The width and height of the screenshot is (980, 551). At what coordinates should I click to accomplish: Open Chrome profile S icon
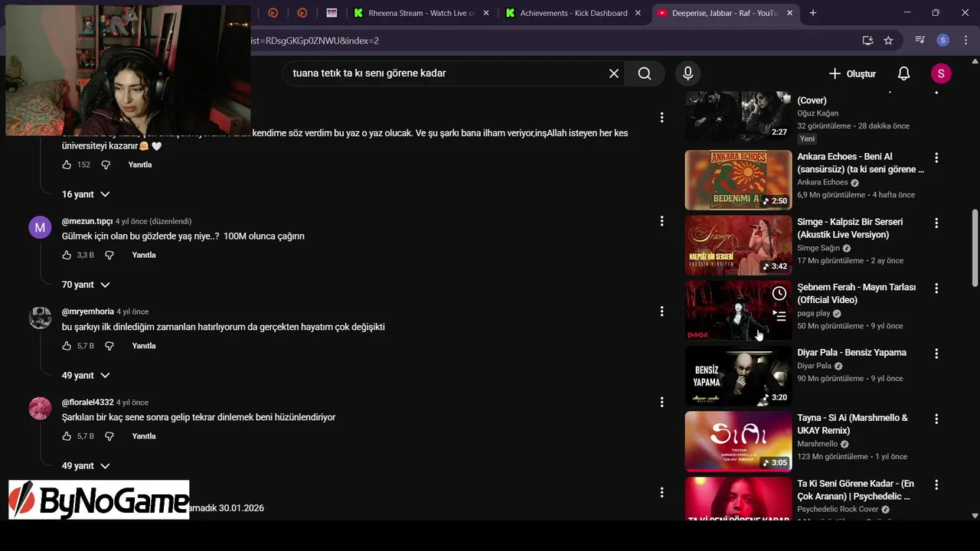(x=943, y=41)
